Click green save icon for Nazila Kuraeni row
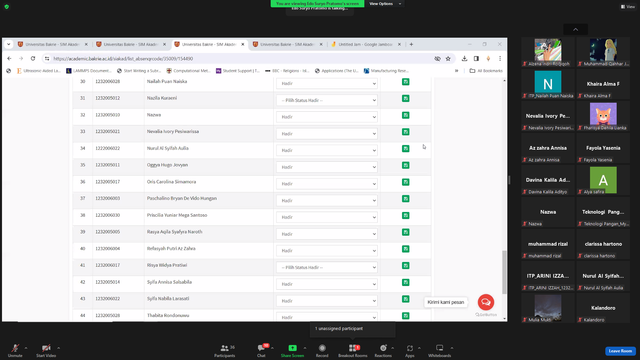 (405, 99)
